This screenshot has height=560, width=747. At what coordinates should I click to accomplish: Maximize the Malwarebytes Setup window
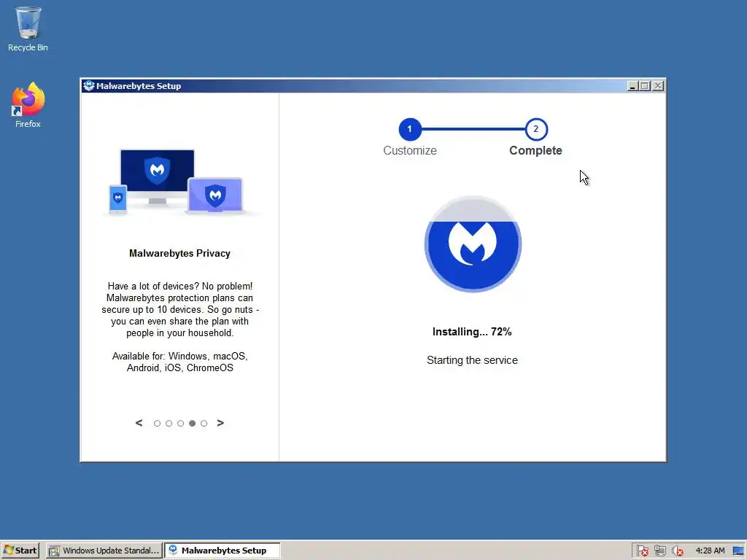pyautogui.click(x=645, y=86)
